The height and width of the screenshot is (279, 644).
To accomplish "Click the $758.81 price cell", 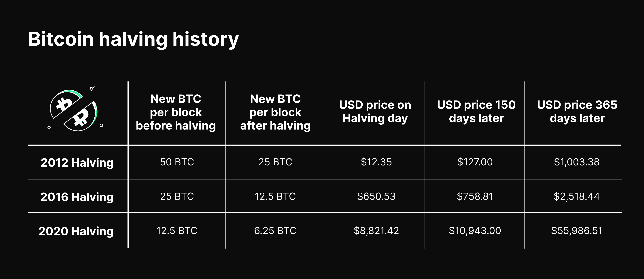I will coord(475,196).
